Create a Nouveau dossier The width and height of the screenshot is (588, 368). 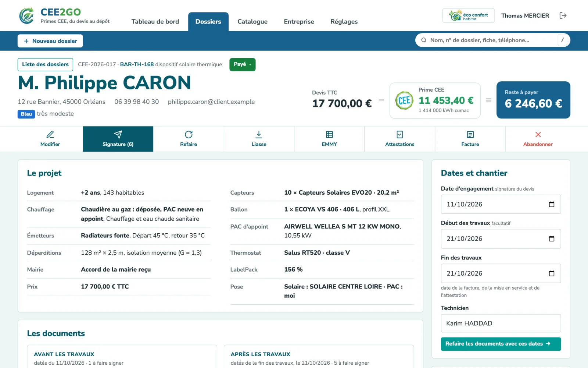click(x=50, y=41)
